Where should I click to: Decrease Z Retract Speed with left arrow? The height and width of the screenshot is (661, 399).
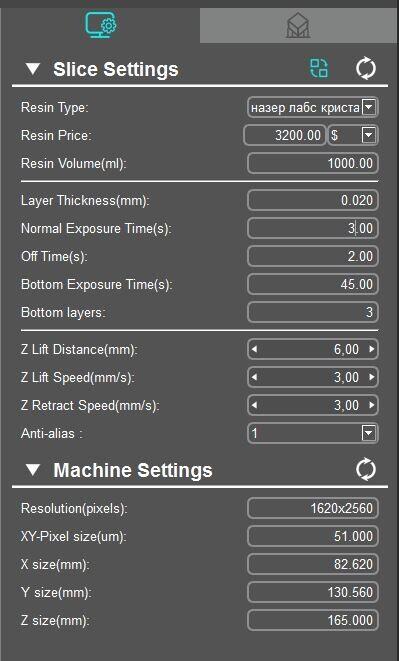(x=254, y=405)
